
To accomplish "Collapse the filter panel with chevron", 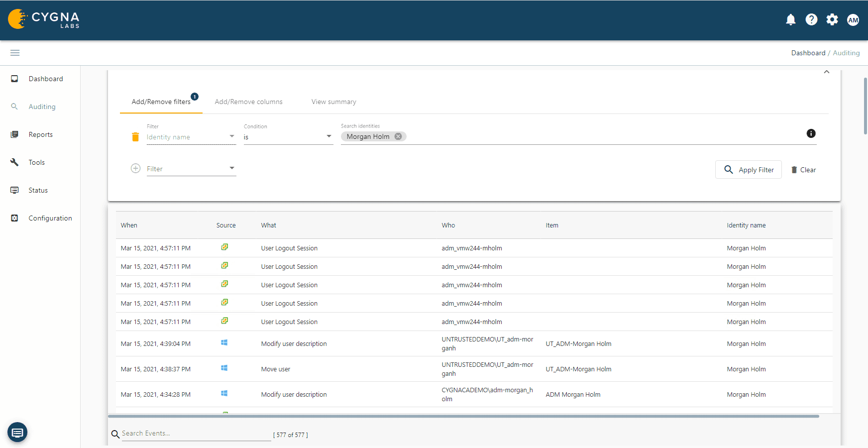I will [826, 72].
